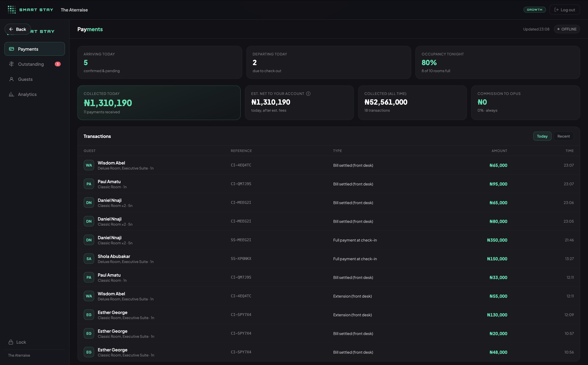Click the Outstanding red notification badge
This screenshot has height=365, width=588.
click(58, 64)
